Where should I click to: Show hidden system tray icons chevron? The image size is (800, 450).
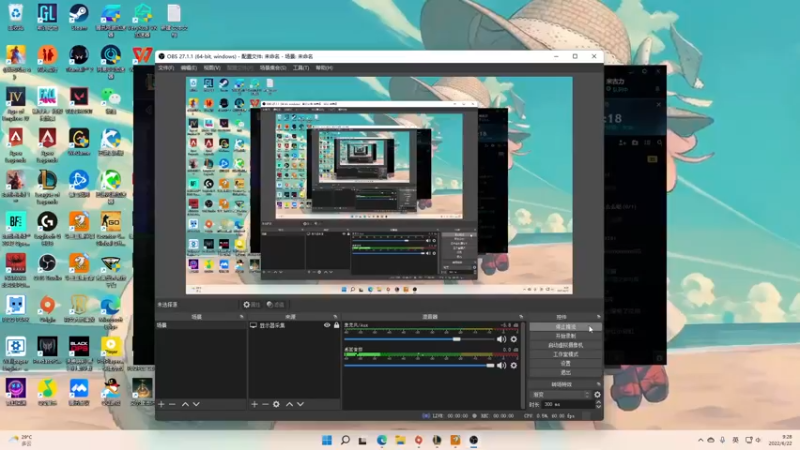click(x=701, y=440)
